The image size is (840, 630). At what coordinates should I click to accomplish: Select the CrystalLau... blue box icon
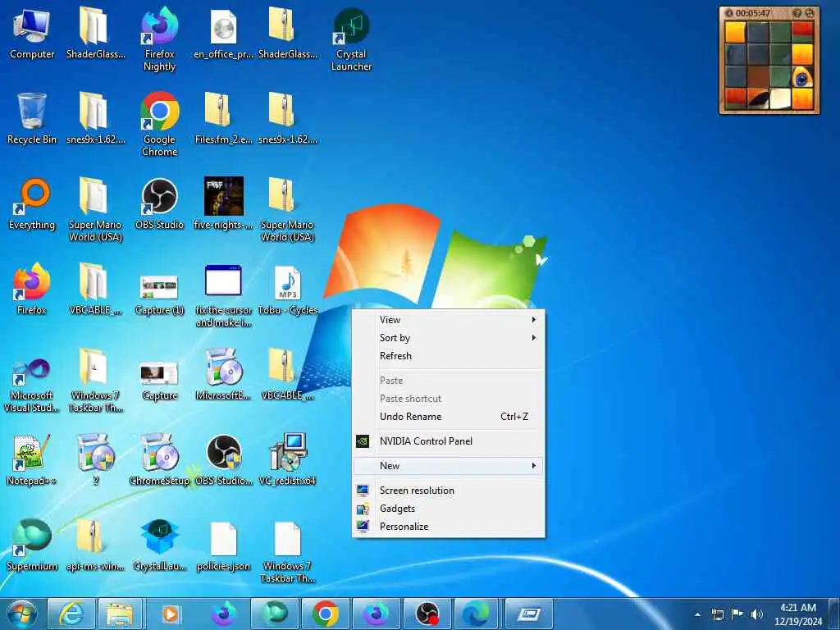click(159, 545)
